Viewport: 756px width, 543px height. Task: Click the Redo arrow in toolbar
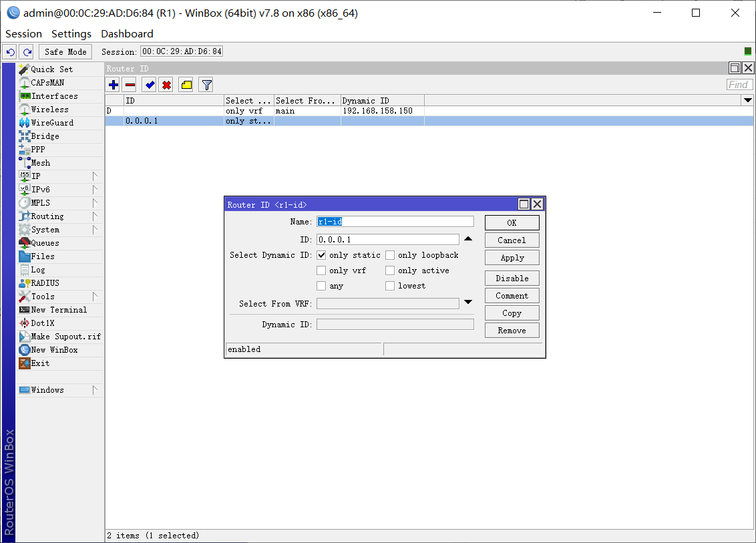click(27, 51)
